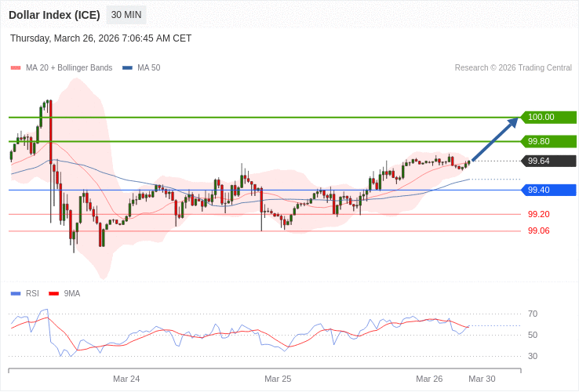
Task: Click the RSI legend swatch
Action: click(16, 294)
